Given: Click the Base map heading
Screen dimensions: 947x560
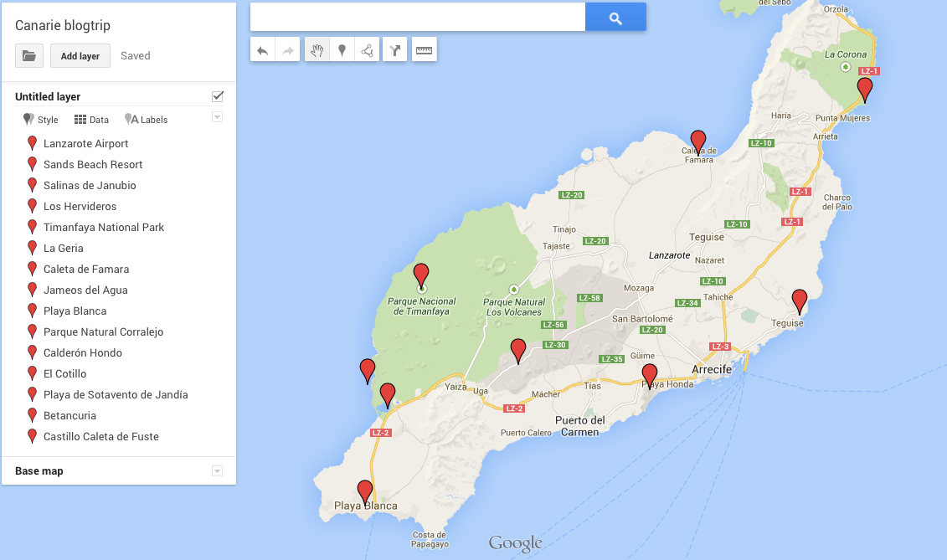Looking at the screenshot, I should (x=39, y=471).
